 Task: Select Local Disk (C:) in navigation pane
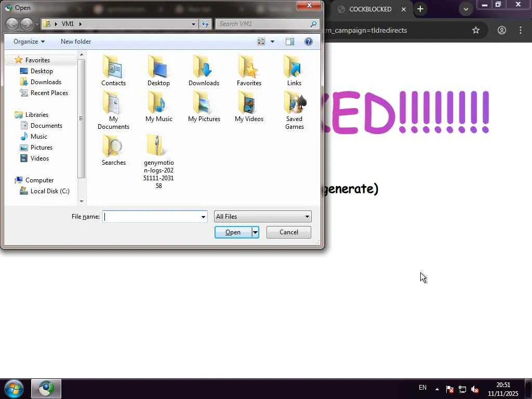tap(50, 191)
